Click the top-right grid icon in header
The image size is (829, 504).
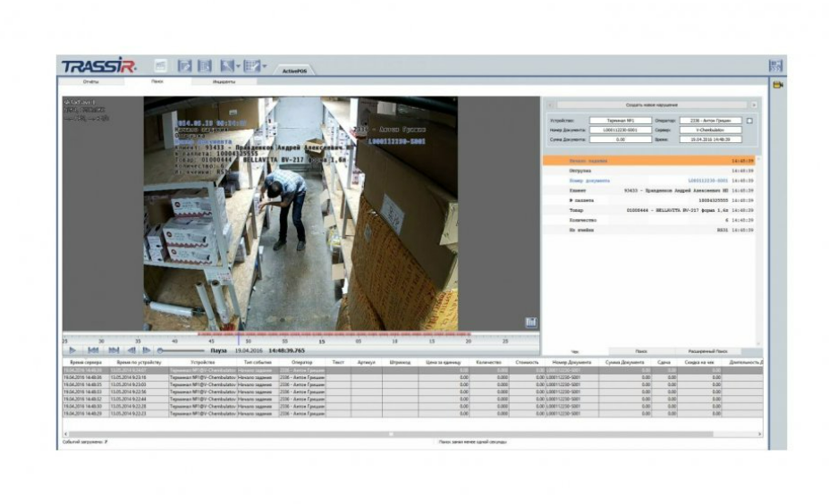click(x=775, y=65)
